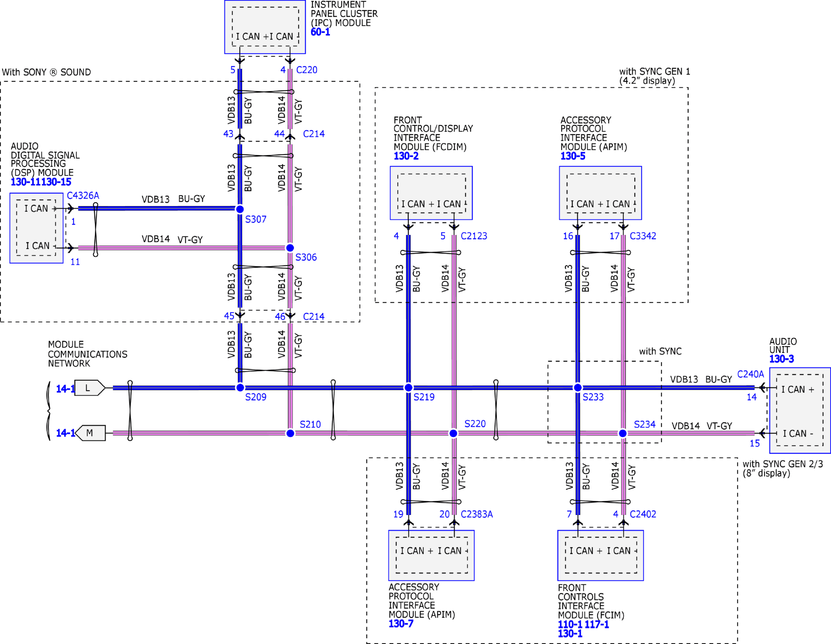Select the M off-page connector symbol
The width and height of the screenshot is (831, 644).
(90, 433)
